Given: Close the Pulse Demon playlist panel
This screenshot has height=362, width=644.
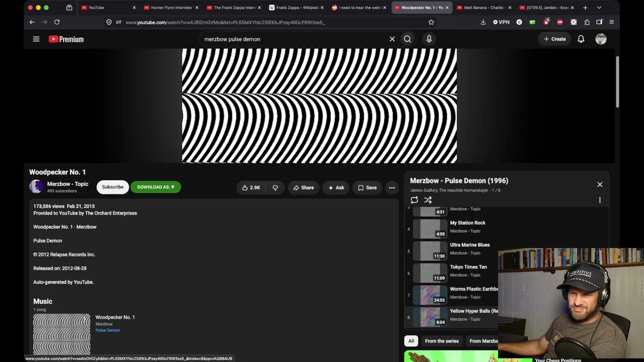Looking at the screenshot, I should [600, 185].
